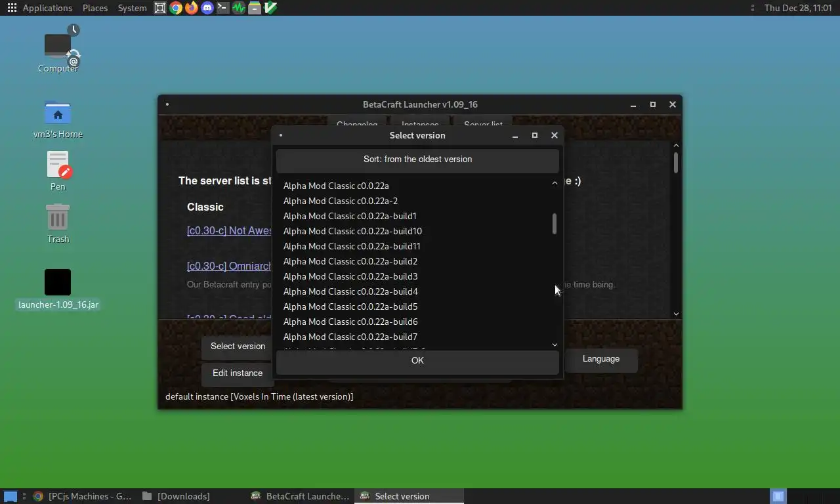840x504 pixels.
Task: Switch to the Changelog tab
Action: [357, 123]
